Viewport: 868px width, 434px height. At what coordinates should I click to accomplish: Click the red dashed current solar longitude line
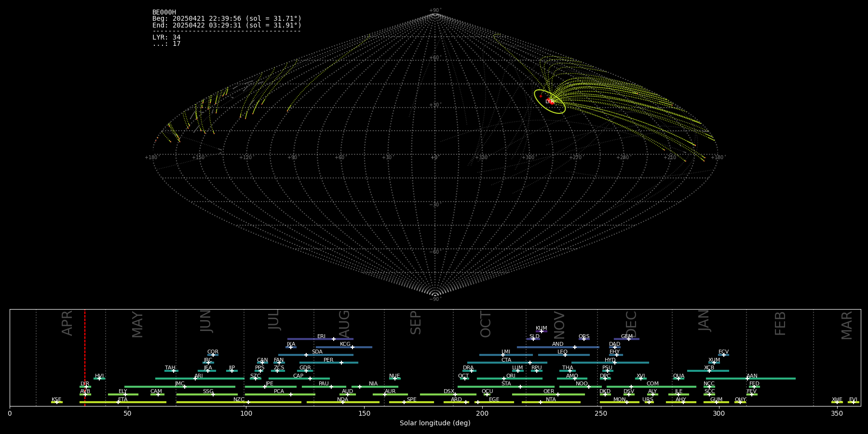[x=85, y=357]
